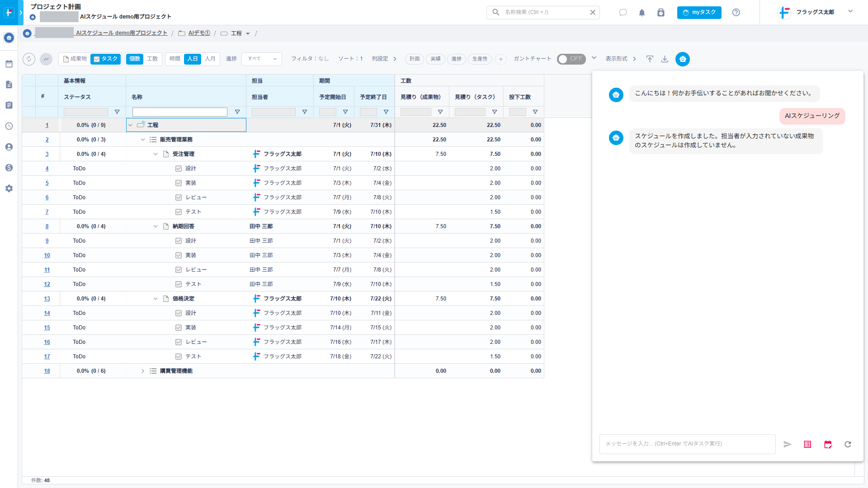Expand the 購買管理機能 row
Viewport: 868px width, 488px height.
coord(143,371)
